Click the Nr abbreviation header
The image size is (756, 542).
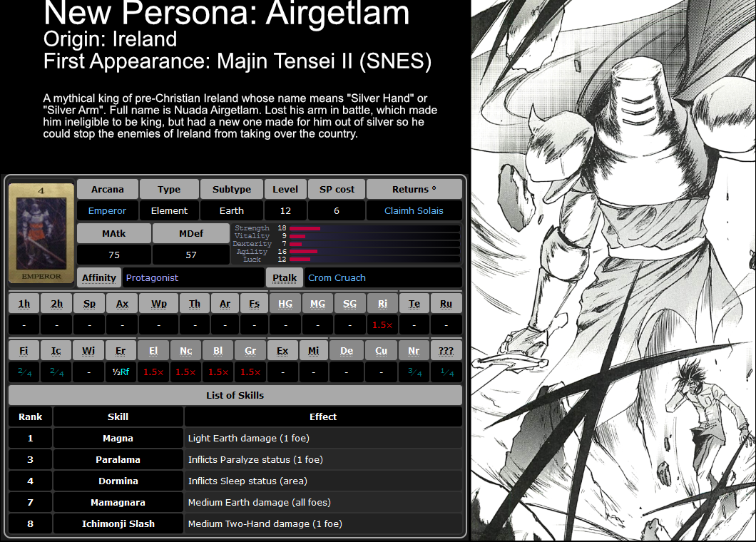[x=414, y=351]
